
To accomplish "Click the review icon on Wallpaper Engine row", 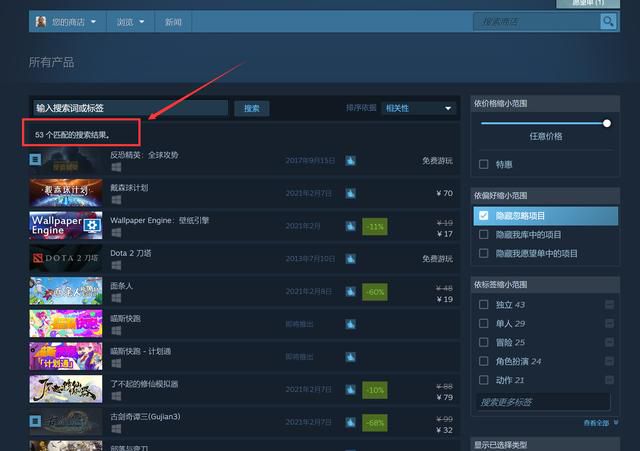I will pyautogui.click(x=350, y=226).
